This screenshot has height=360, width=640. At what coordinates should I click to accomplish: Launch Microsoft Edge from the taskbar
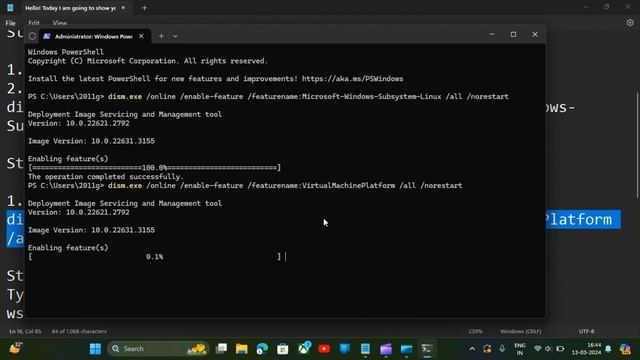[x=262, y=349]
